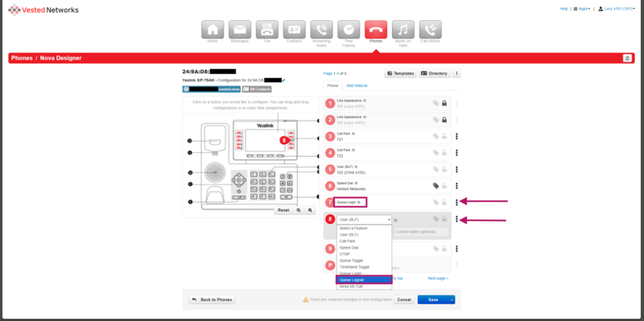Click the Vested Networks logo
The height and width of the screenshot is (321, 644).
[43, 10]
